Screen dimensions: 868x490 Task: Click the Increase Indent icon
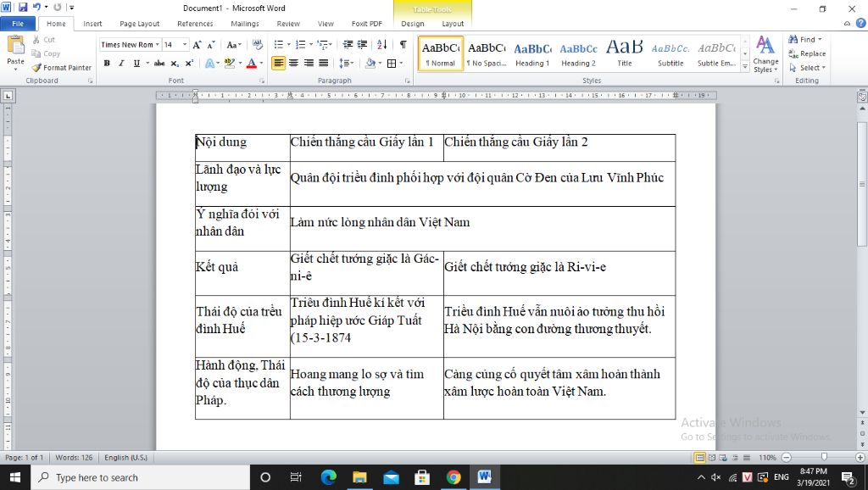pos(362,44)
